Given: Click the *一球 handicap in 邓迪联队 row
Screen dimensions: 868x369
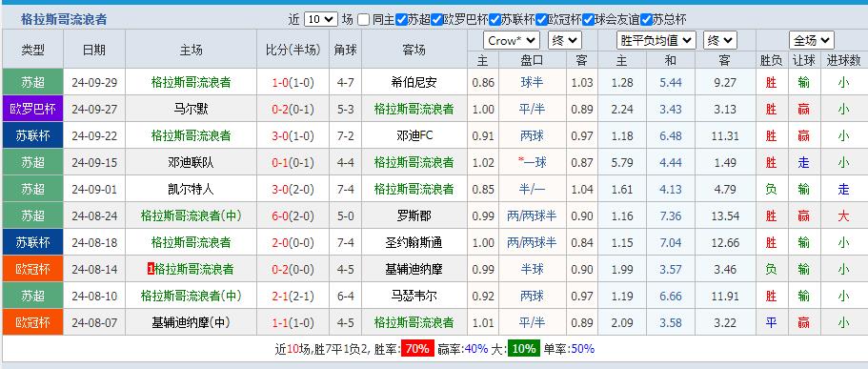Looking at the screenshot, I should pyautogui.click(x=532, y=162).
